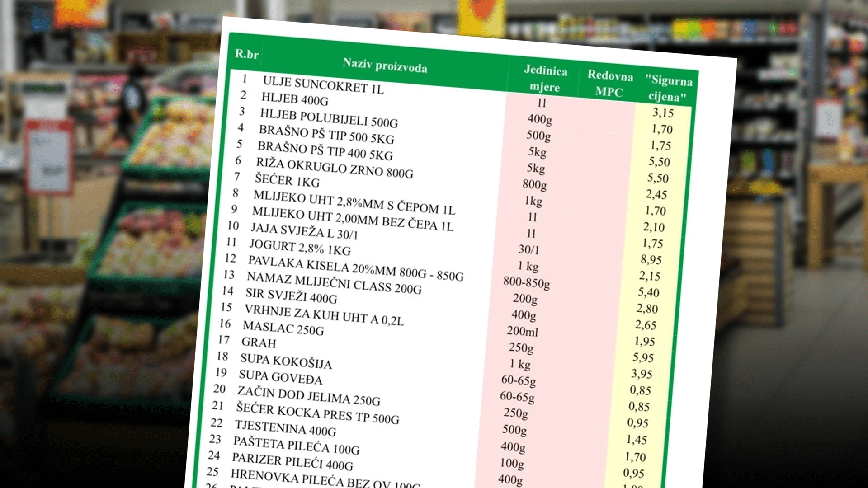
Task: Click the 3,15 price for sunflower oil
Action: (663, 113)
